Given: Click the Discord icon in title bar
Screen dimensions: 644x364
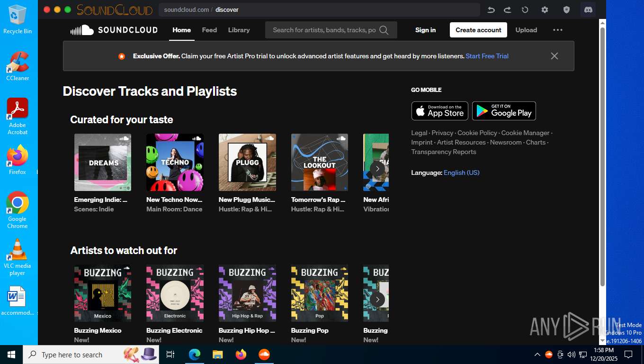Looking at the screenshot, I should (588, 9).
